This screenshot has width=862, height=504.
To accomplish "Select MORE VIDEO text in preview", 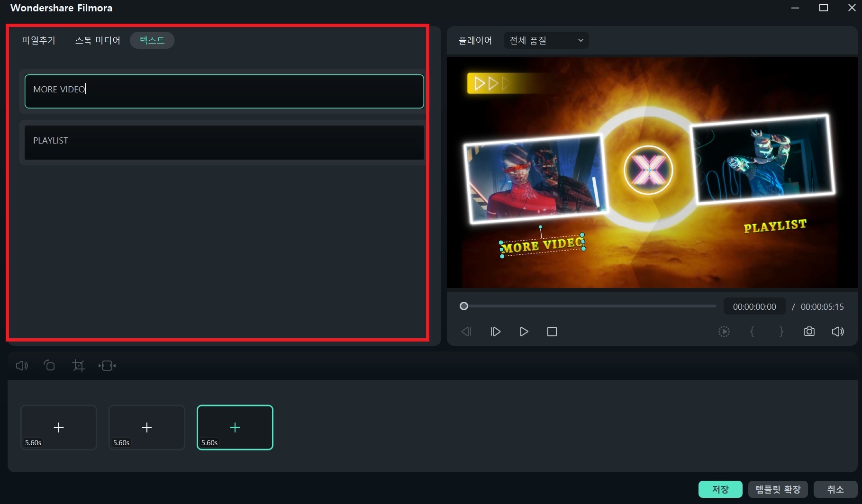I will click(542, 245).
